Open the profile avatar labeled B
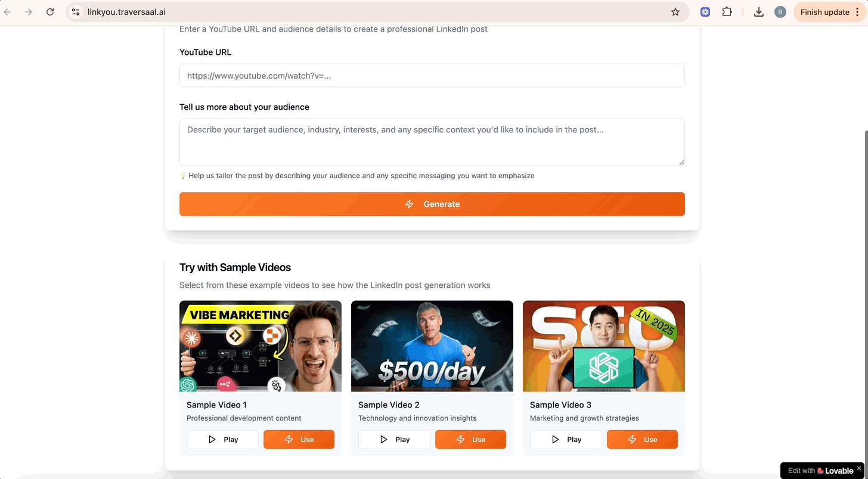The image size is (868, 479). 780,12
